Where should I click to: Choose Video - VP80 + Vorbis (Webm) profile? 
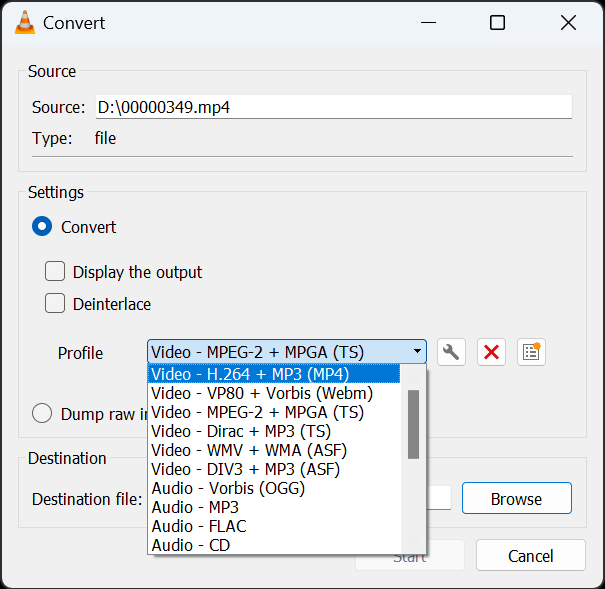click(x=274, y=393)
